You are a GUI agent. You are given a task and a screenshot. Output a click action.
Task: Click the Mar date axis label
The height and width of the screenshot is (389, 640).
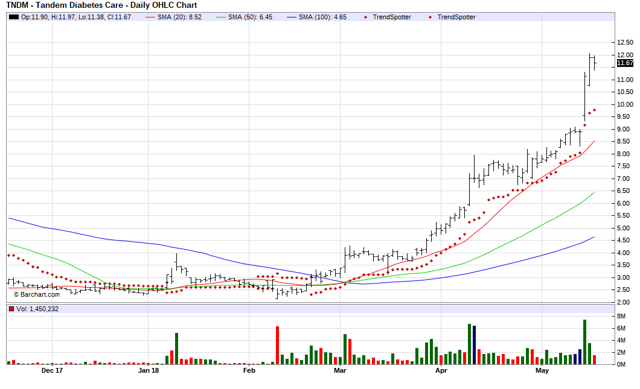tap(340, 371)
